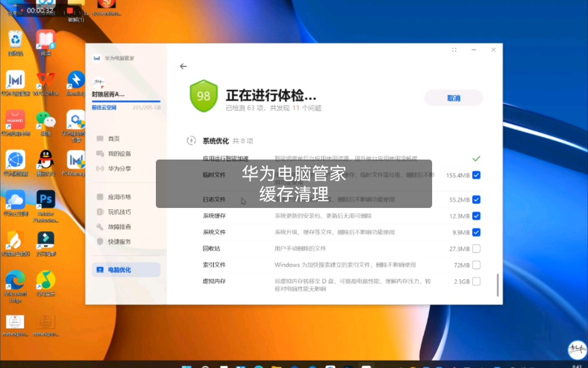Click the cloud storage progress bar

(126, 101)
